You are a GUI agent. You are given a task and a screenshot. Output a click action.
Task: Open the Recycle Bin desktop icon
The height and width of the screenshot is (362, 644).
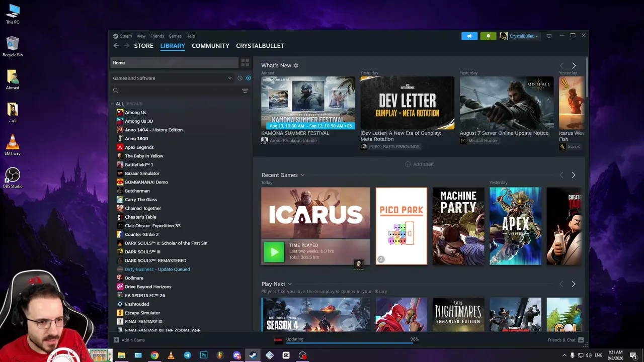pos(13,47)
